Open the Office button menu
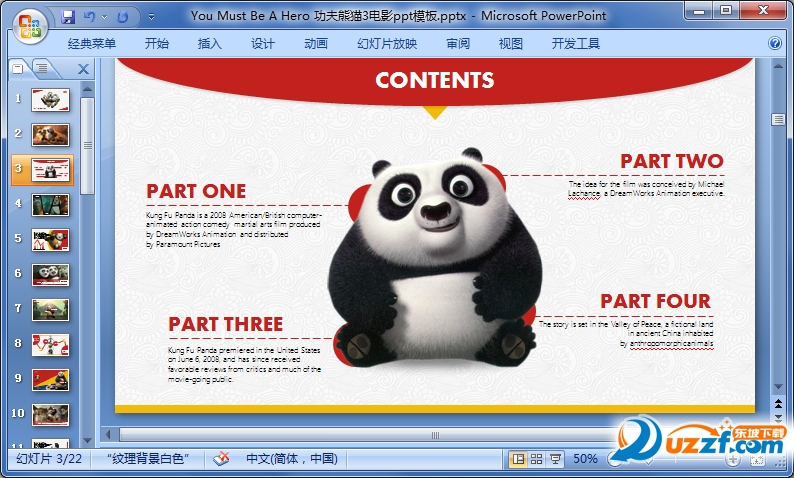Viewport: 794px width, 478px height. pos(30,26)
